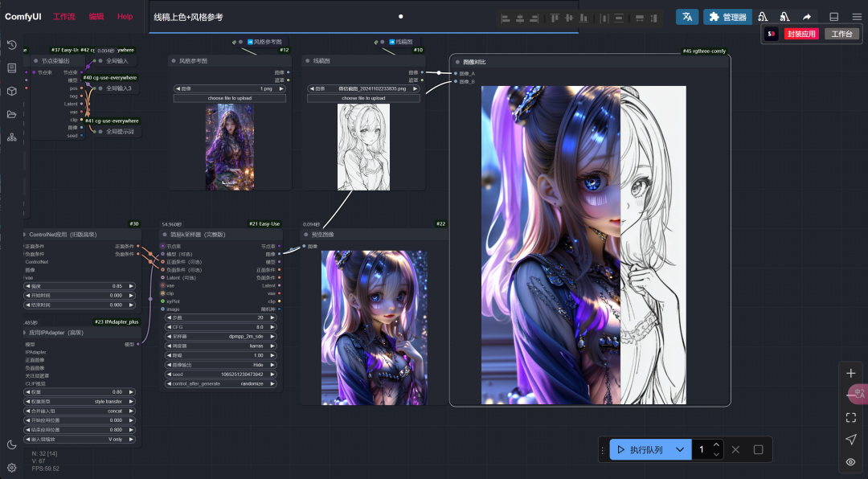Click the equalize width icon
The width and height of the screenshot is (868, 479).
[640, 18]
